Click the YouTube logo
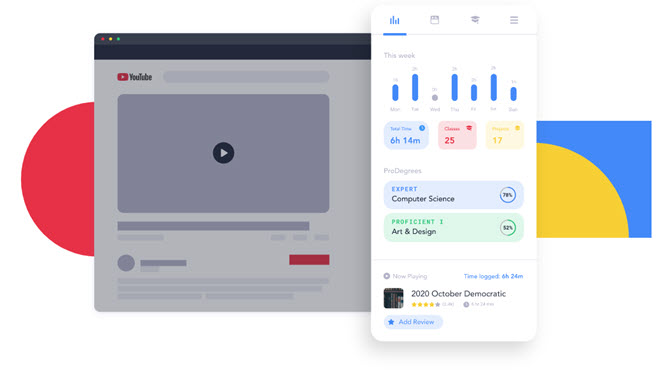 pyautogui.click(x=135, y=77)
